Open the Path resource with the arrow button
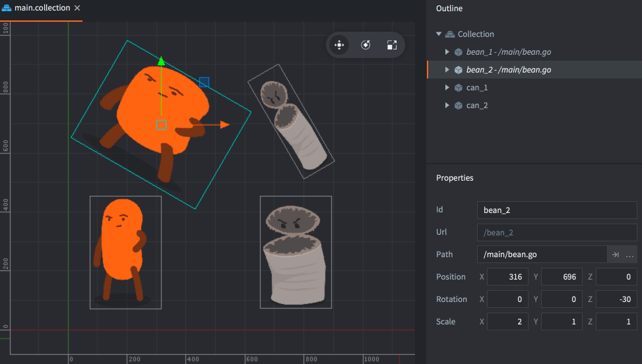The image size is (642, 364). click(x=615, y=255)
